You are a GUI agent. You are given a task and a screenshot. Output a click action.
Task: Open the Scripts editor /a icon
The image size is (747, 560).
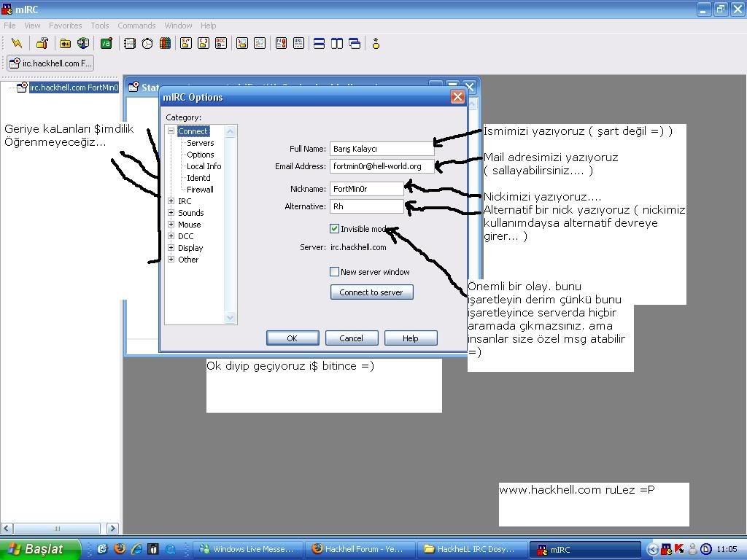(x=107, y=43)
